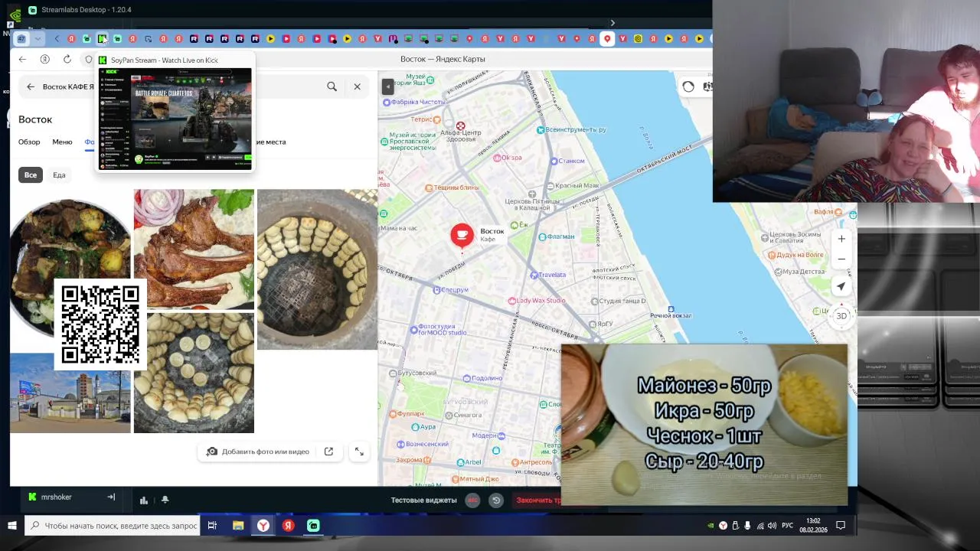980x551 pixels.
Task: Click the Lady Wax Studio map label
Action: click(537, 301)
